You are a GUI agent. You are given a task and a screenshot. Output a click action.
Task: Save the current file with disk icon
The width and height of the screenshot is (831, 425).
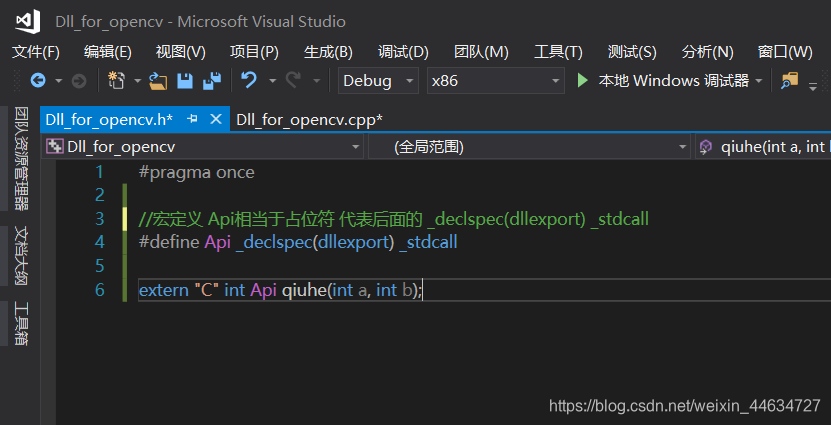[185, 81]
